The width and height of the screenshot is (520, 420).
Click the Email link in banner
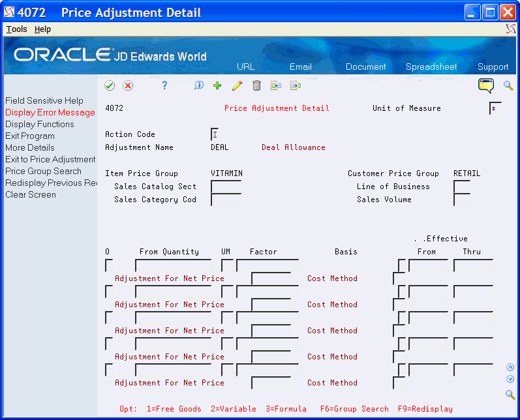coord(301,67)
